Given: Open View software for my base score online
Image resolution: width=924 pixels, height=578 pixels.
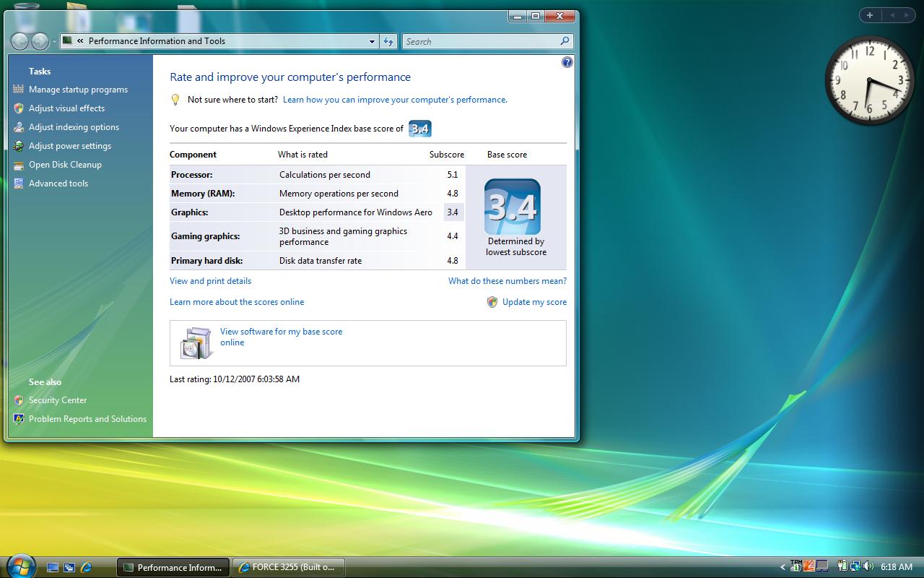Looking at the screenshot, I should [281, 337].
